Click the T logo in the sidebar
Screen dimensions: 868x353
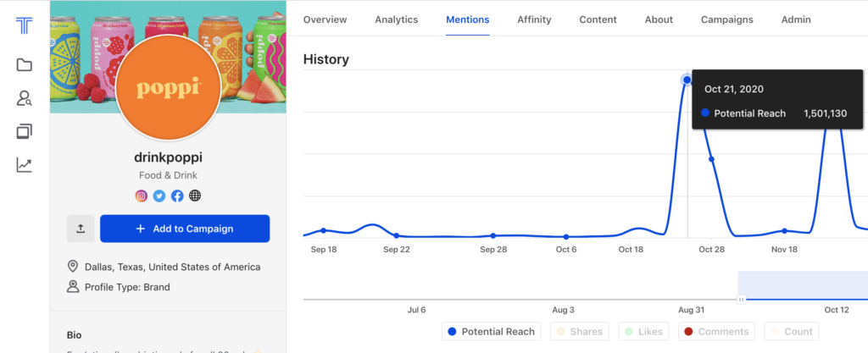click(x=25, y=25)
